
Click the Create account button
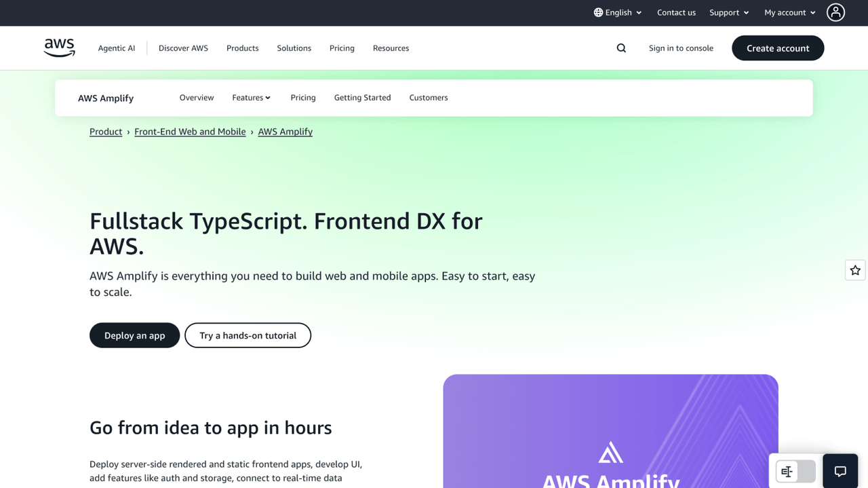(x=777, y=48)
